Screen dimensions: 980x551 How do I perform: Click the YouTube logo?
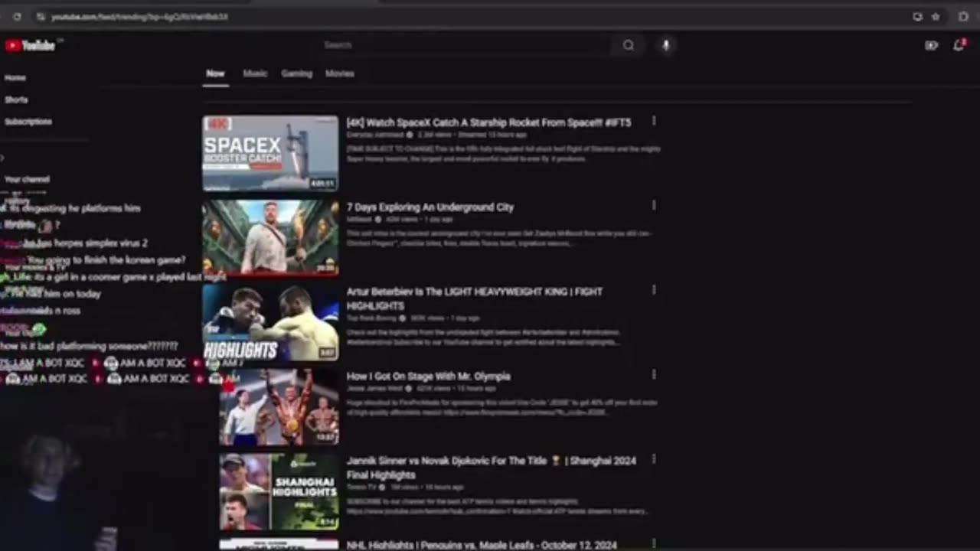pyautogui.click(x=31, y=46)
